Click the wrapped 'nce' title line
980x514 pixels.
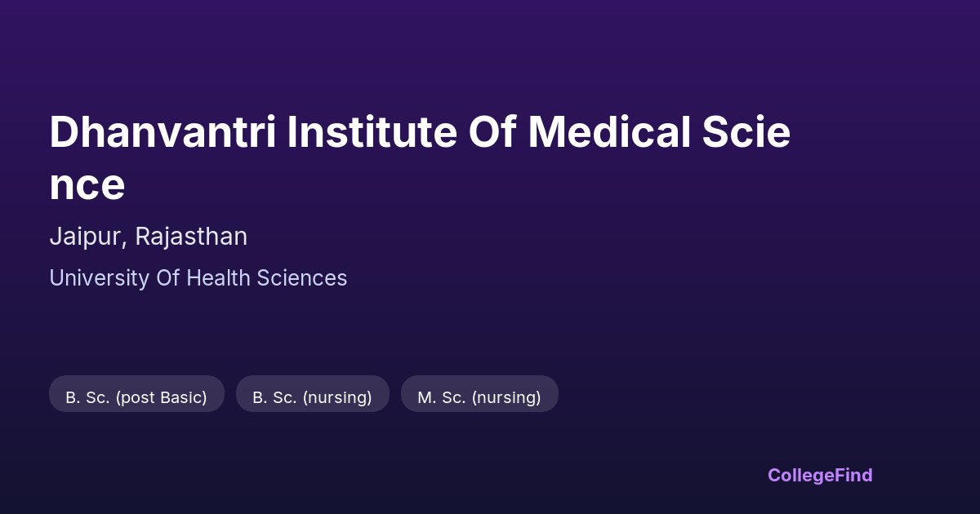tap(87, 185)
